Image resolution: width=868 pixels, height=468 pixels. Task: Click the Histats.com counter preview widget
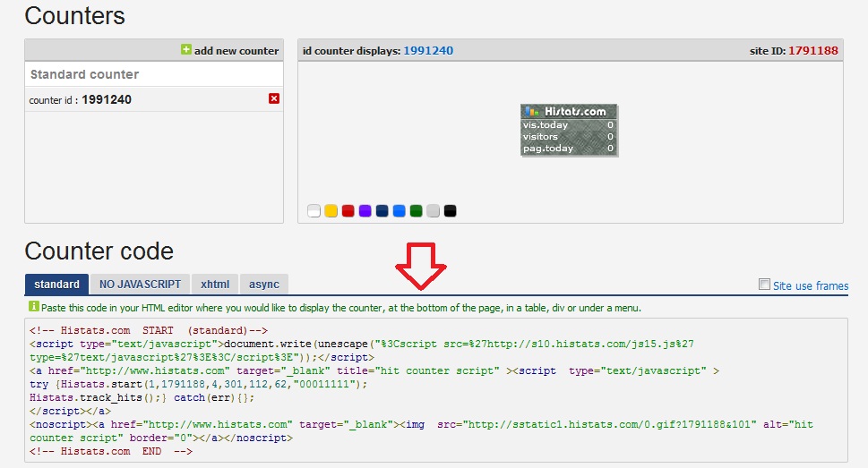569,130
